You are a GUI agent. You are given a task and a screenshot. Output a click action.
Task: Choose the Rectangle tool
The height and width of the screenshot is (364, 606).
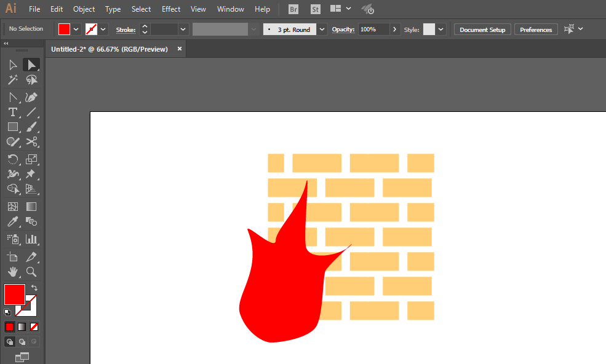pyautogui.click(x=13, y=127)
